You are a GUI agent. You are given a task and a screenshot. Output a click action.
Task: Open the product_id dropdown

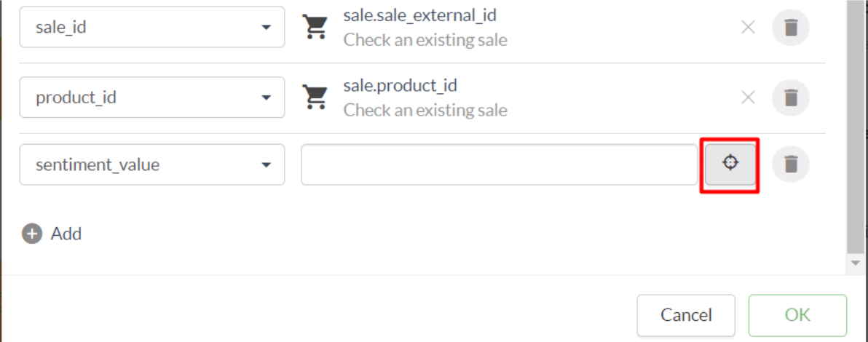[151, 98]
